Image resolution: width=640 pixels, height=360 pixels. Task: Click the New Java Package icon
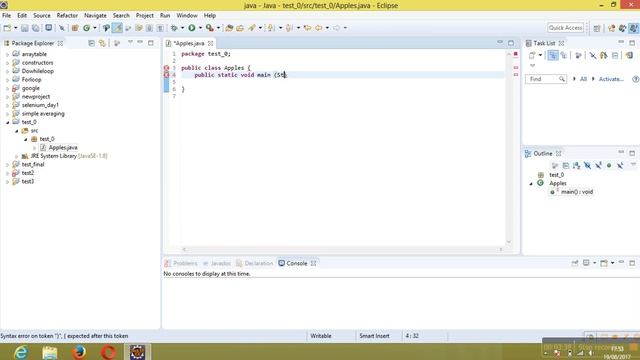tap(75, 28)
